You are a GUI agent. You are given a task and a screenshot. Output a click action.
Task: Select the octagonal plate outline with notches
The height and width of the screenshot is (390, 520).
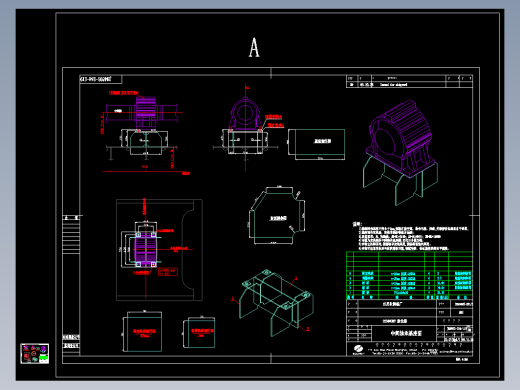pos(277,216)
